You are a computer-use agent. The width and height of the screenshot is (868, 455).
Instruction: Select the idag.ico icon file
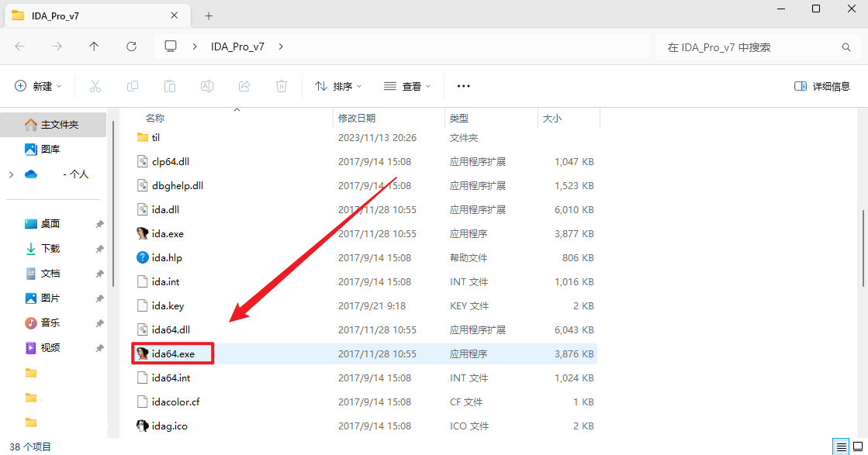[x=142, y=426]
